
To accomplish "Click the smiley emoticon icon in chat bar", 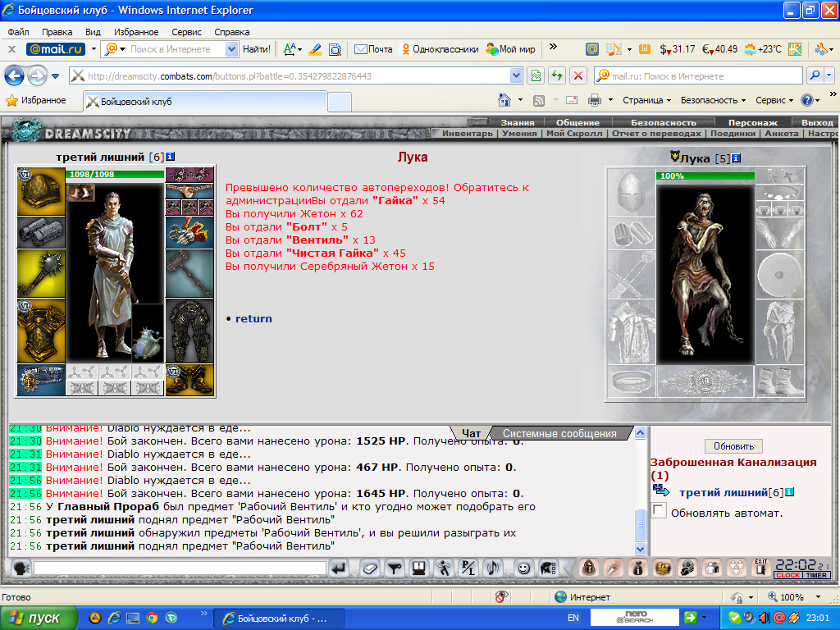I will point(523,568).
